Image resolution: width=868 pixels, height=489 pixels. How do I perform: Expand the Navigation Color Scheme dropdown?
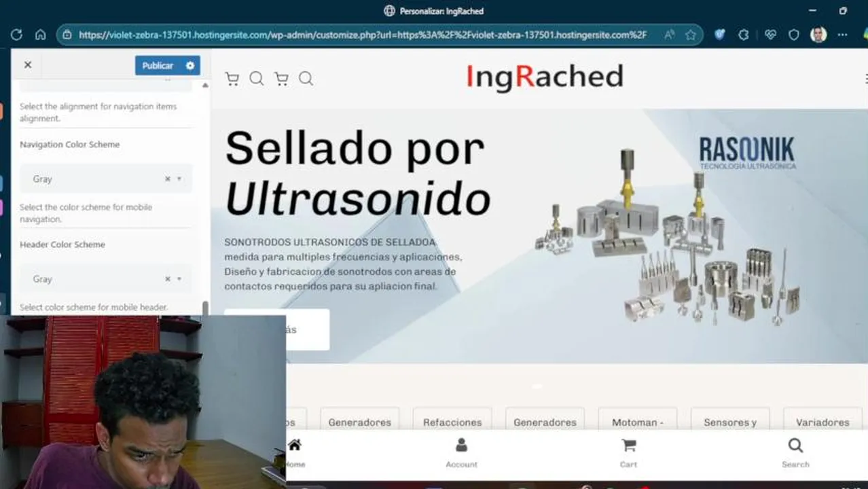(x=179, y=179)
